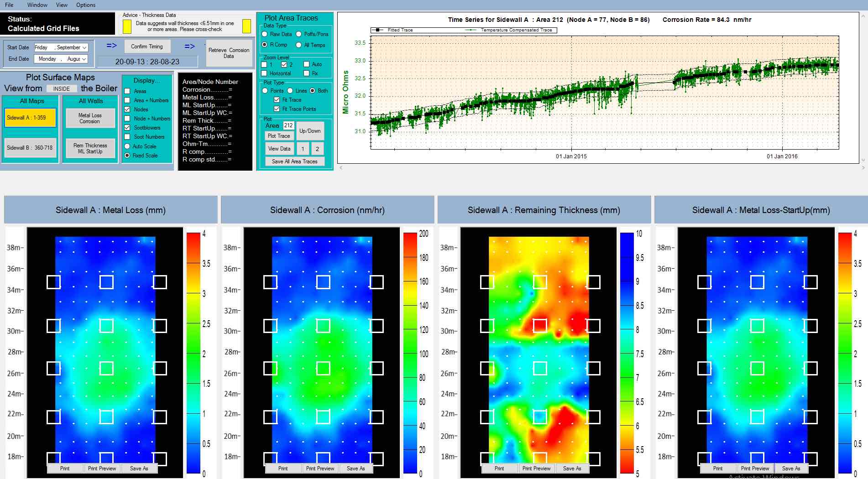The width and height of the screenshot is (868, 479).
Task: Print Preview the Corrosion map
Action: tap(320, 469)
